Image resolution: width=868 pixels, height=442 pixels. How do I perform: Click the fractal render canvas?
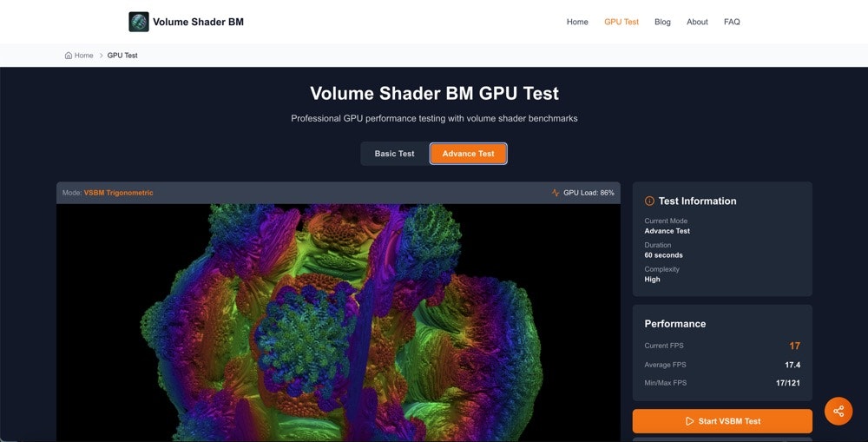click(339, 322)
